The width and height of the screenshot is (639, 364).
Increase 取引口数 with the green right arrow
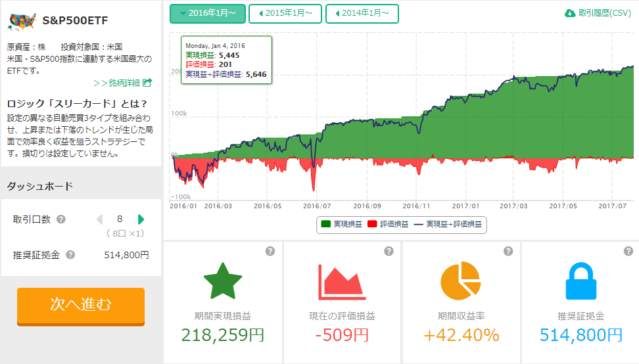(141, 219)
